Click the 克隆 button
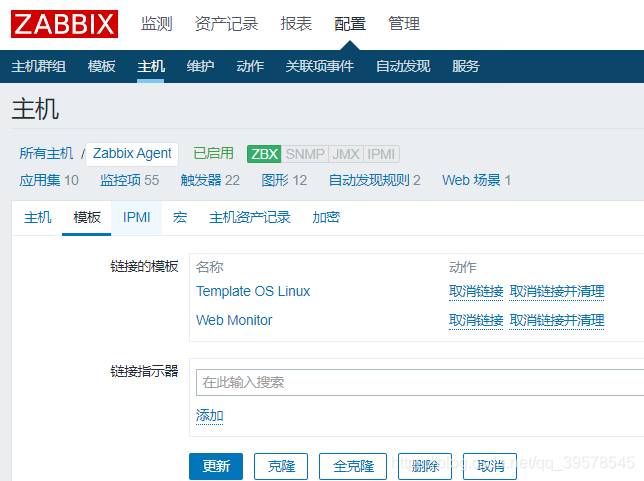This screenshot has height=481, width=644. click(281, 466)
